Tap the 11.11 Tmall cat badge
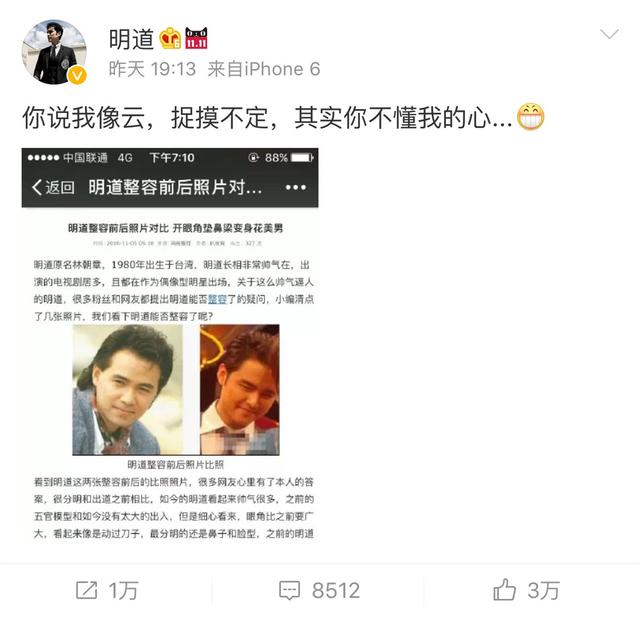The image size is (640, 618). coord(196,38)
